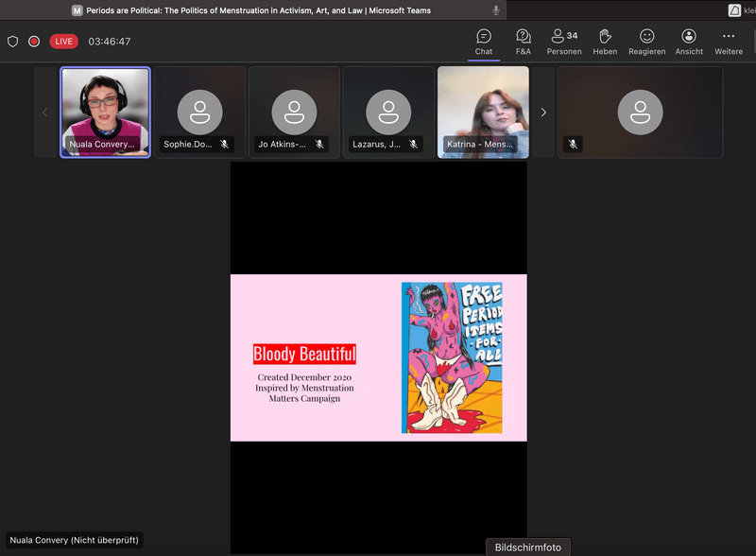
Task: Toggle muted mic on Lazarus tile
Action: 414,145
